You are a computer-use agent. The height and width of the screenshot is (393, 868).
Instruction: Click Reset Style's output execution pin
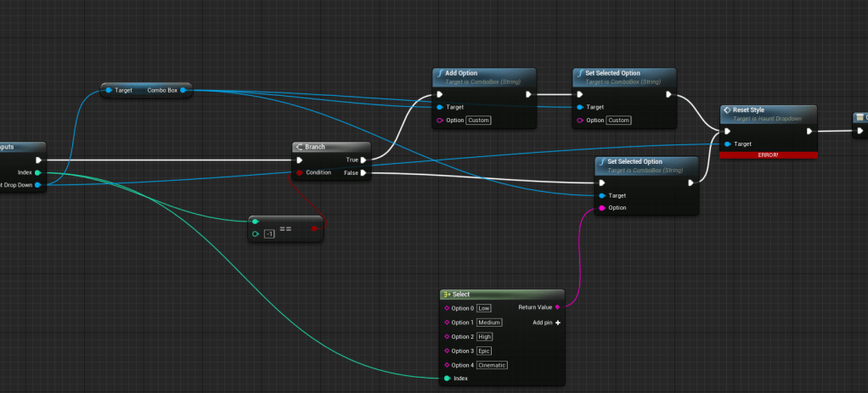[809, 131]
